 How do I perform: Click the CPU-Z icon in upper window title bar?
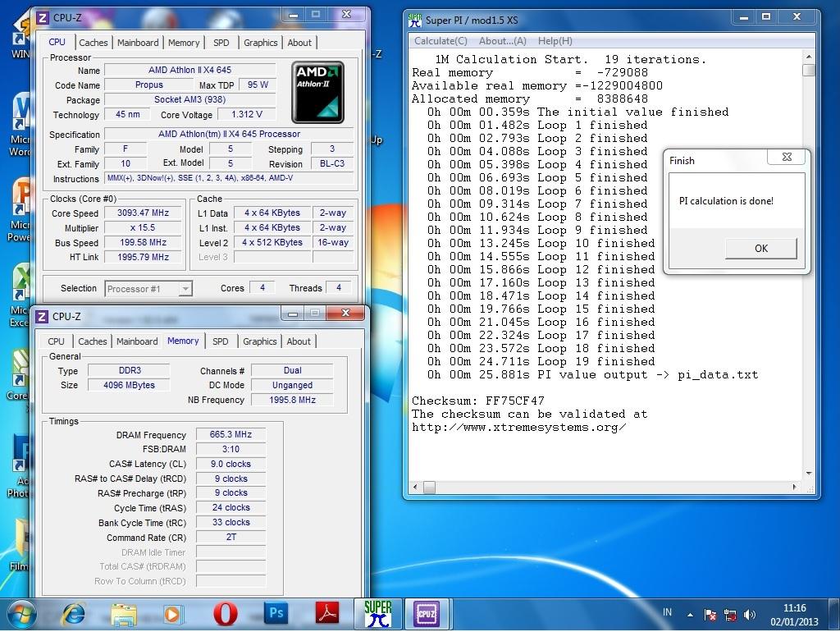point(43,18)
